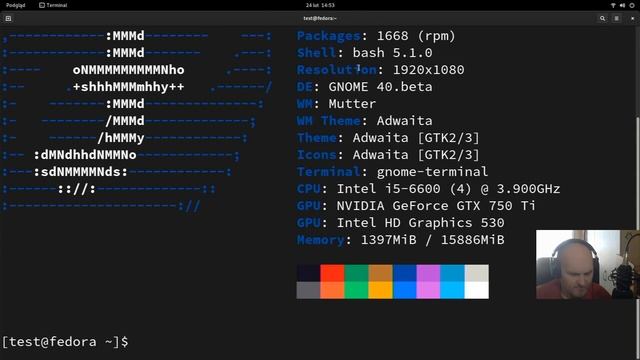Open the Podgląd activities overview
The width and height of the screenshot is (640, 360).
click(16, 5)
